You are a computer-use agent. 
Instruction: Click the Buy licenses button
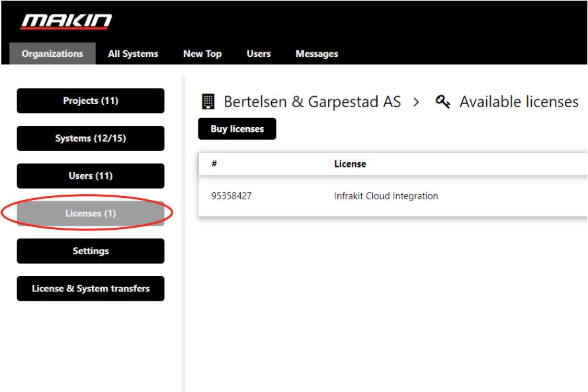237,128
